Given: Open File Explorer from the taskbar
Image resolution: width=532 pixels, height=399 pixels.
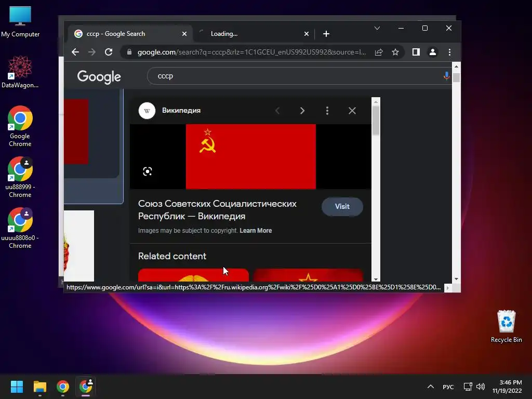Looking at the screenshot, I should click(x=39, y=387).
